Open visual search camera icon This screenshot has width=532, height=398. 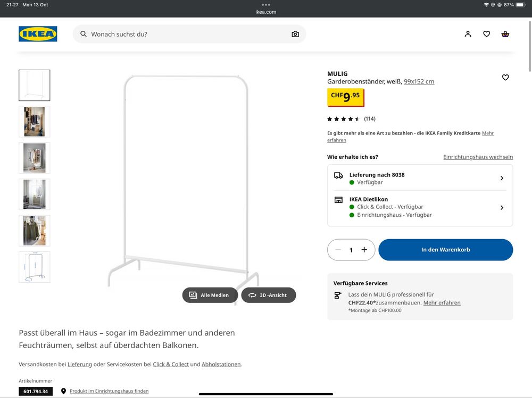[295, 34]
